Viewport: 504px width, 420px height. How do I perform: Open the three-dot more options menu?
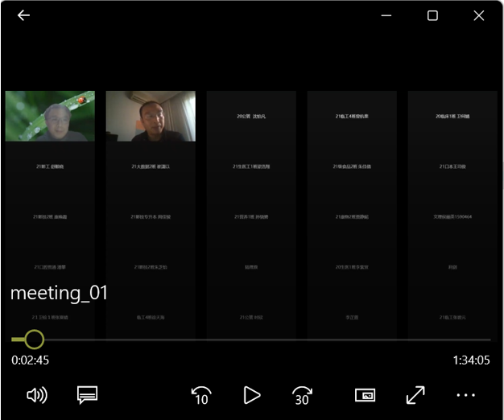point(465,395)
